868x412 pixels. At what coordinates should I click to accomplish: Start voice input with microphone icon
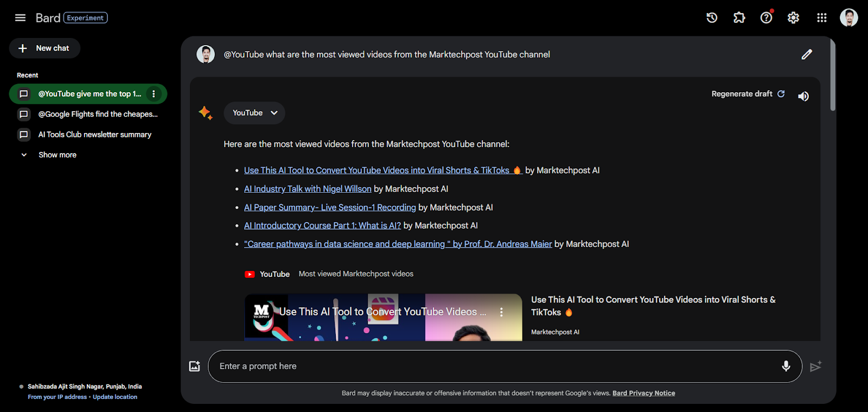[786, 366]
